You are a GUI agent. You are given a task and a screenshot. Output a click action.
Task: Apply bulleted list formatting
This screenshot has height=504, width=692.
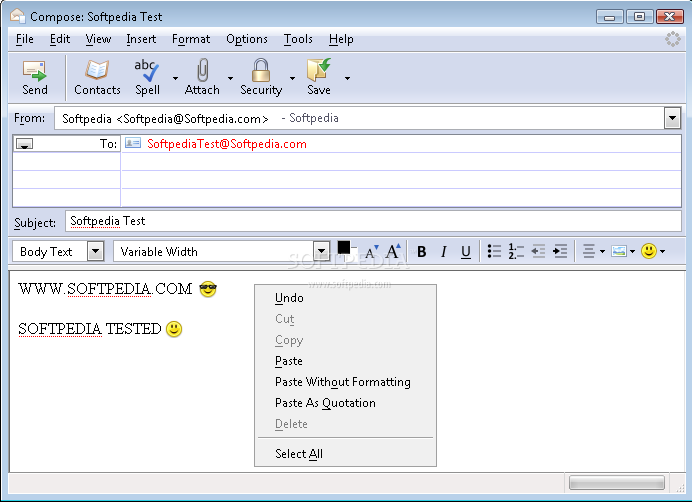494,251
